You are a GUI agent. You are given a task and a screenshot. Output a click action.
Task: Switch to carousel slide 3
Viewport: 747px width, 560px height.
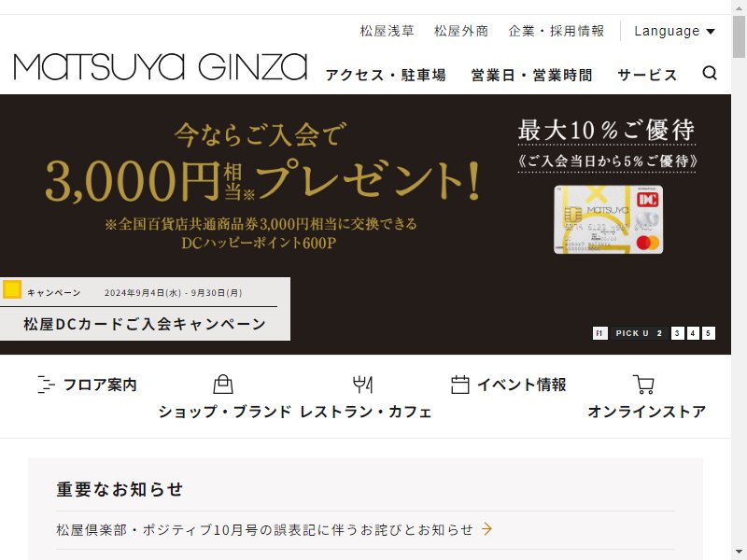pos(677,333)
